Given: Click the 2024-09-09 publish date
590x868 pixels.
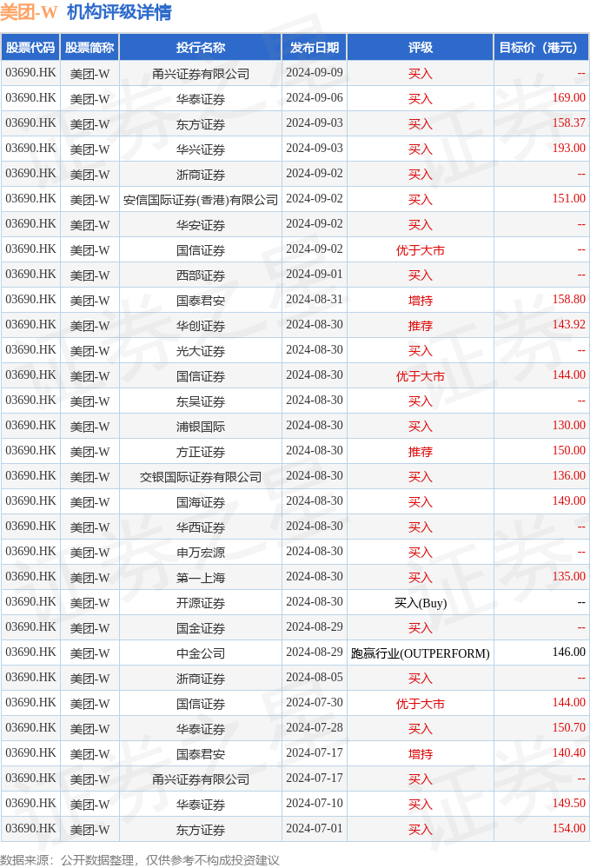Looking at the screenshot, I should [x=314, y=73].
